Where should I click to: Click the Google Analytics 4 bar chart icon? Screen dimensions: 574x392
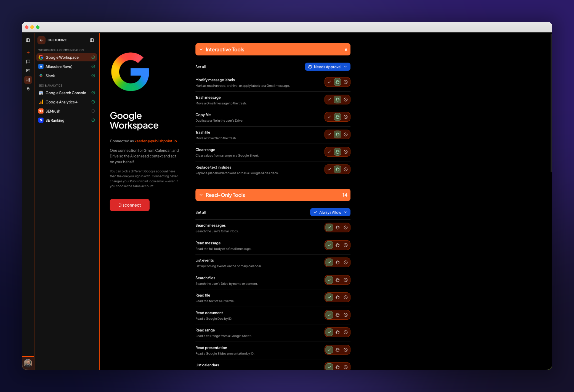click(41, 102)
